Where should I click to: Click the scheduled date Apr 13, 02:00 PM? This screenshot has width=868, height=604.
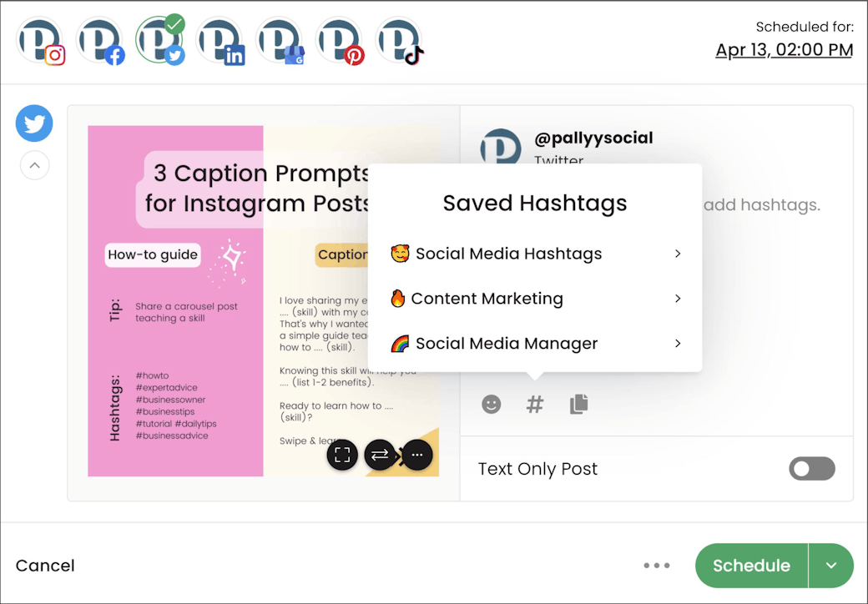coord(784,50)
